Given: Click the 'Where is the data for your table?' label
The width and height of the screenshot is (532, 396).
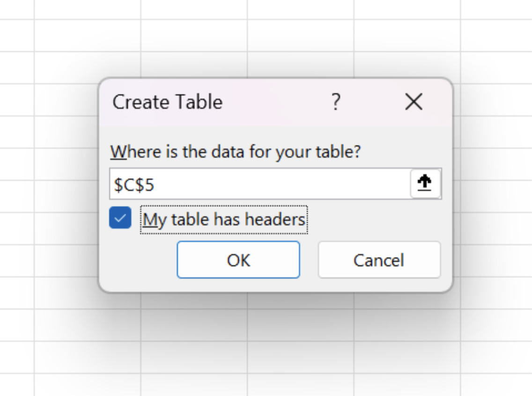Looking at the screenshot, I should (236, 152).
